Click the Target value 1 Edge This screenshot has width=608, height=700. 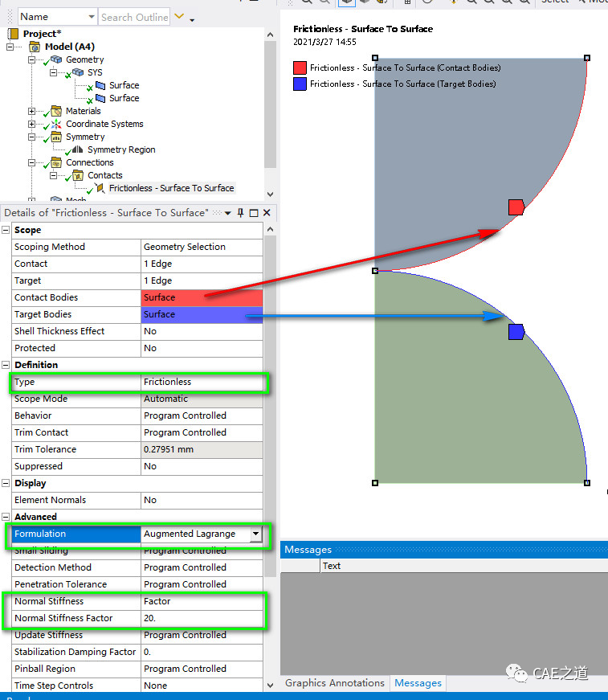(202, 280)
